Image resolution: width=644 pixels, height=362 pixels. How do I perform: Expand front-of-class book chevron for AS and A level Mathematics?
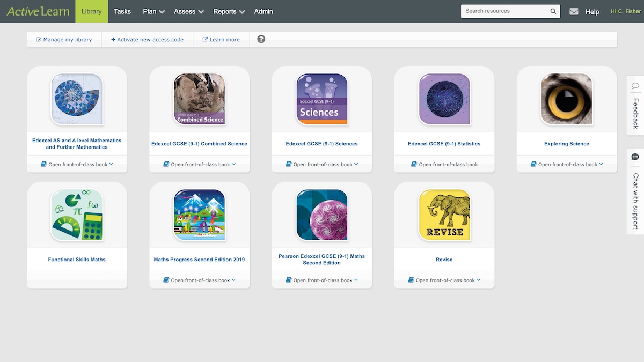point(111,164)
